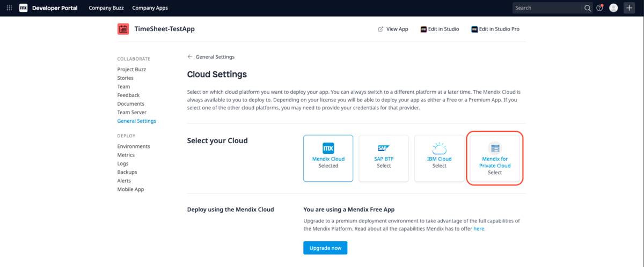Select the SAP BTP cloud card
The width and height of the screenshot is (644, 267).
click(x=384, y=159)
